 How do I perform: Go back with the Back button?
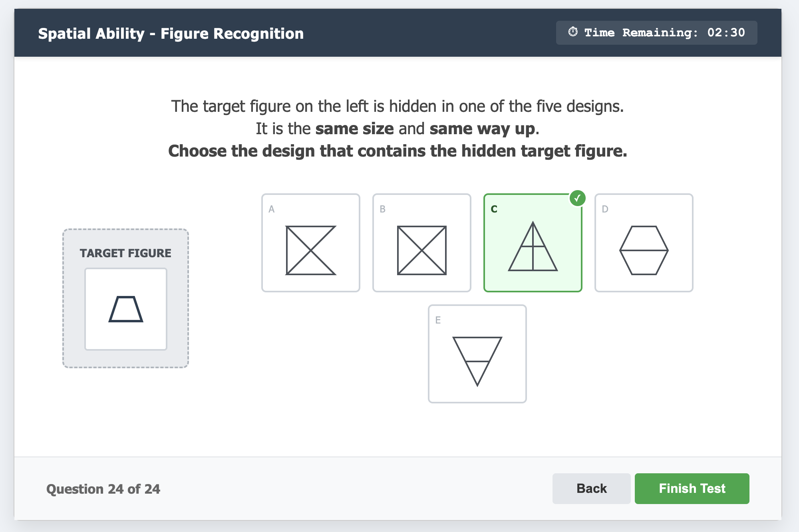pos(591,488)
